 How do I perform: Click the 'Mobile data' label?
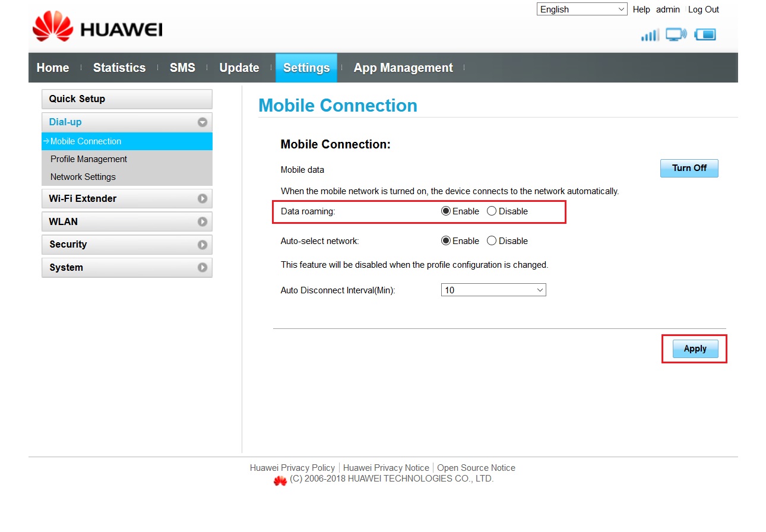coord(302,170)
